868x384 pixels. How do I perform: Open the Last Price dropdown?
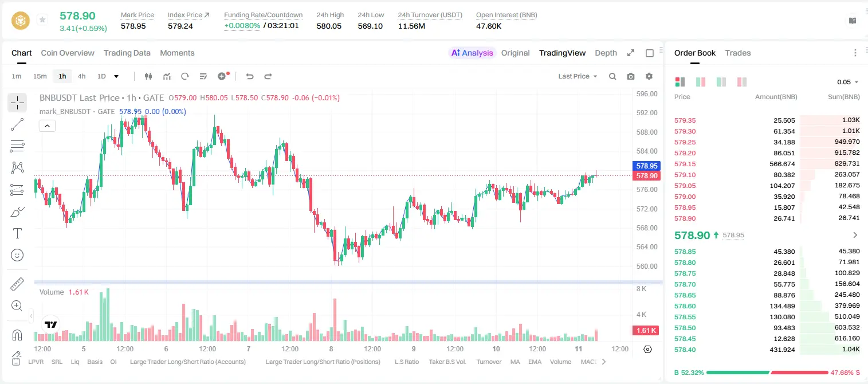578,76
